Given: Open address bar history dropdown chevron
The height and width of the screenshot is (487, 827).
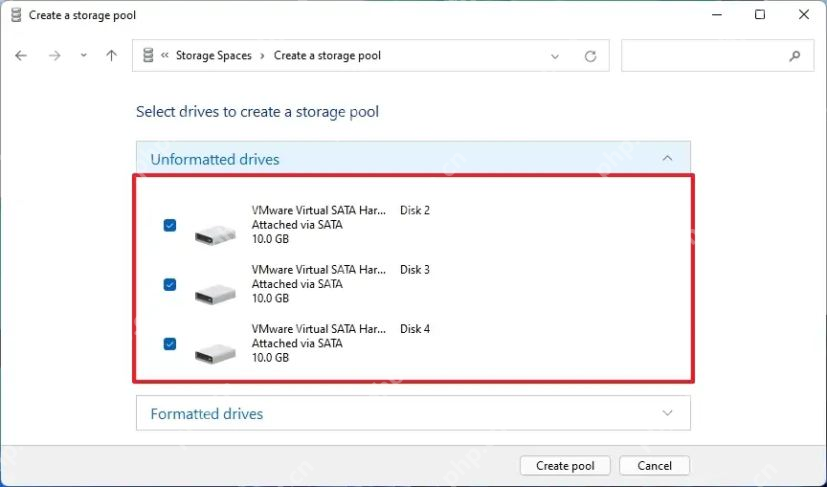Looking at the screenshot, I should click(x=555, y=56).
